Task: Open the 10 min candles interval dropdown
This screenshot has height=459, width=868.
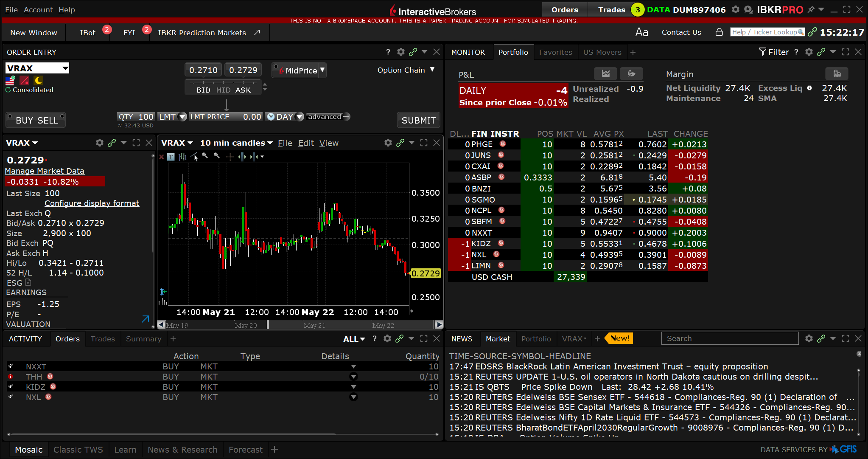Action: pos(236,143)
